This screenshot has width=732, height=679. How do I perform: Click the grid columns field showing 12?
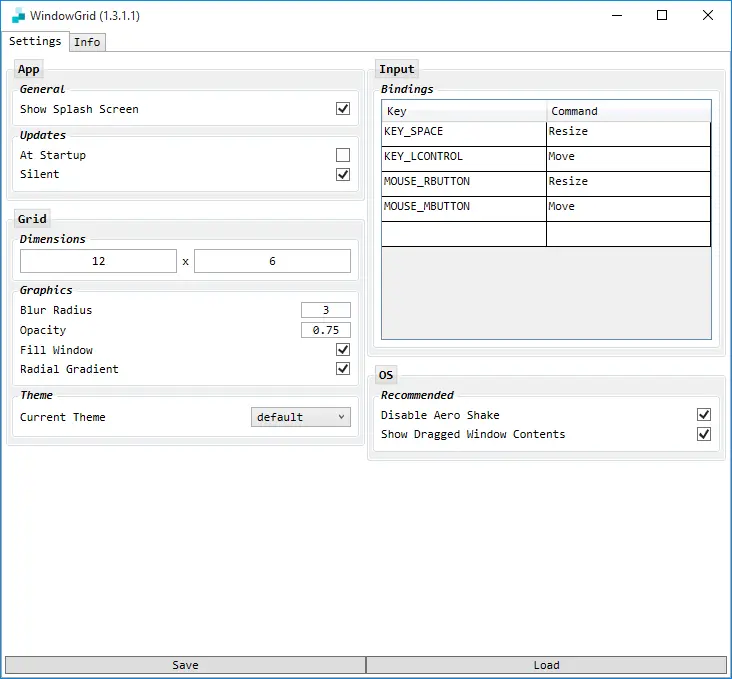[x=99, y=261]
